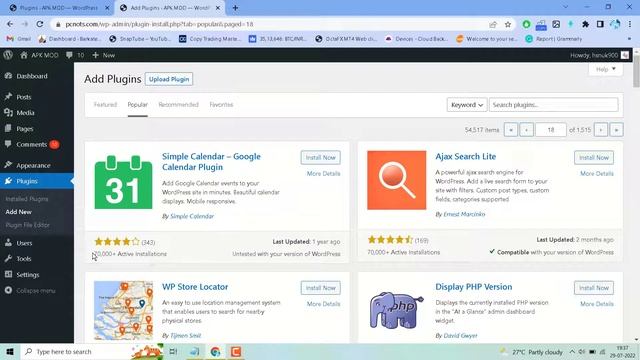Image resolution: width=640 pixels, height=360 pixels.
Task: Visit the APK MOD site home link
Action: tap(39, 55)
